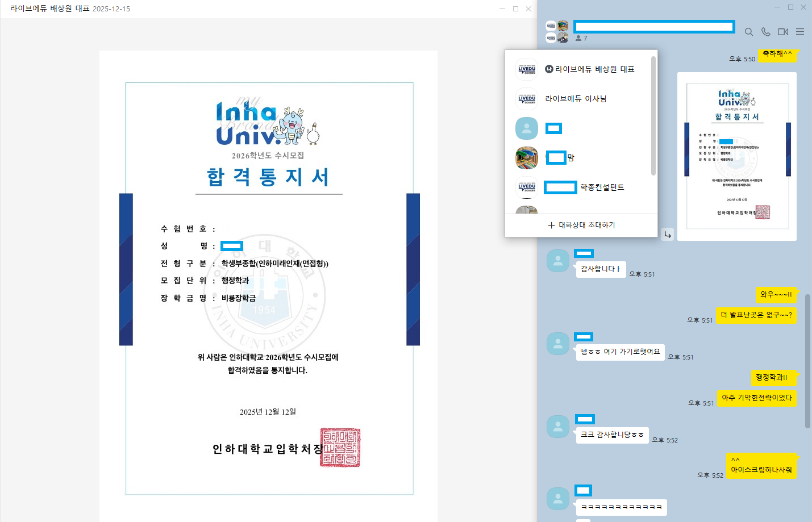Open the colorful photo avatar in member list

[x=527, y=158]
